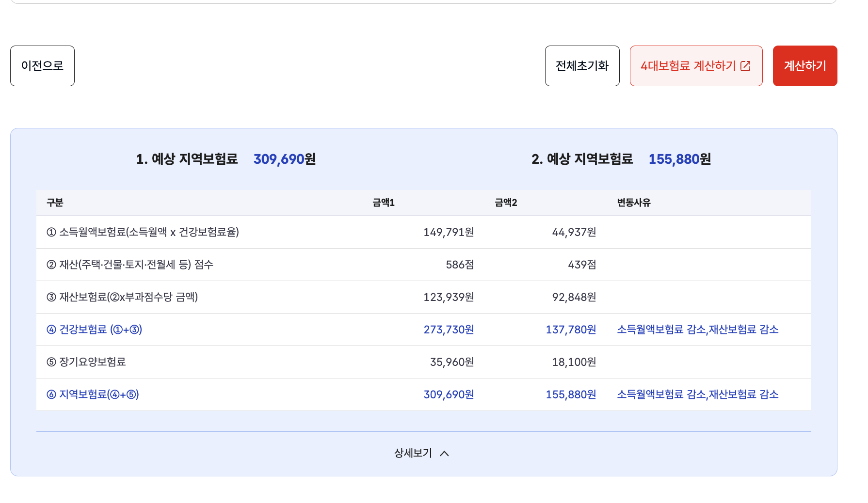
Task: Select row label ⑥ 지역보험료(④+⑤)
Action: pos(93,394)
